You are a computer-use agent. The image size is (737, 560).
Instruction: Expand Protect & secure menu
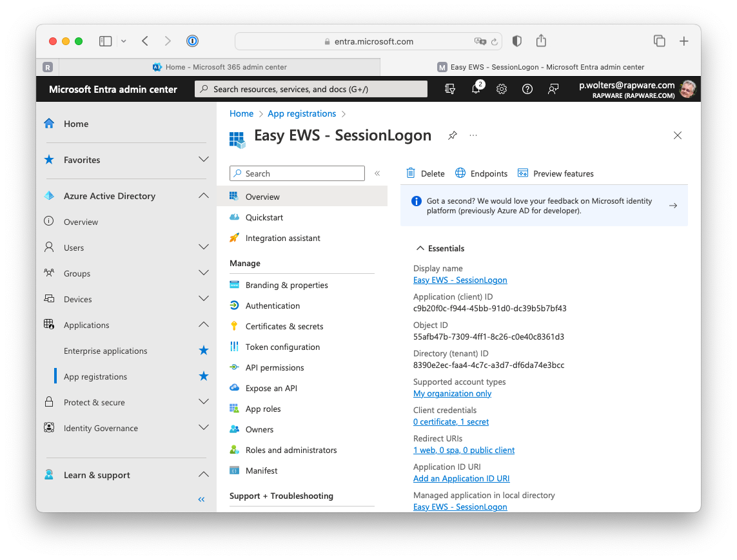(204, 401)
